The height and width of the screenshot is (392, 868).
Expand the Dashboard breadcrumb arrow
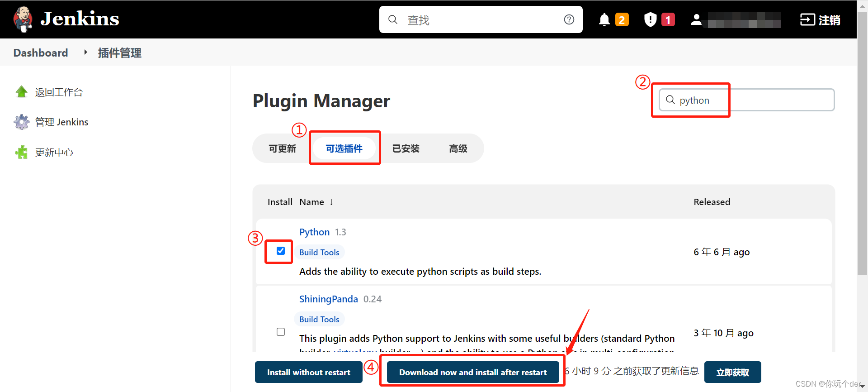point(85,53)
